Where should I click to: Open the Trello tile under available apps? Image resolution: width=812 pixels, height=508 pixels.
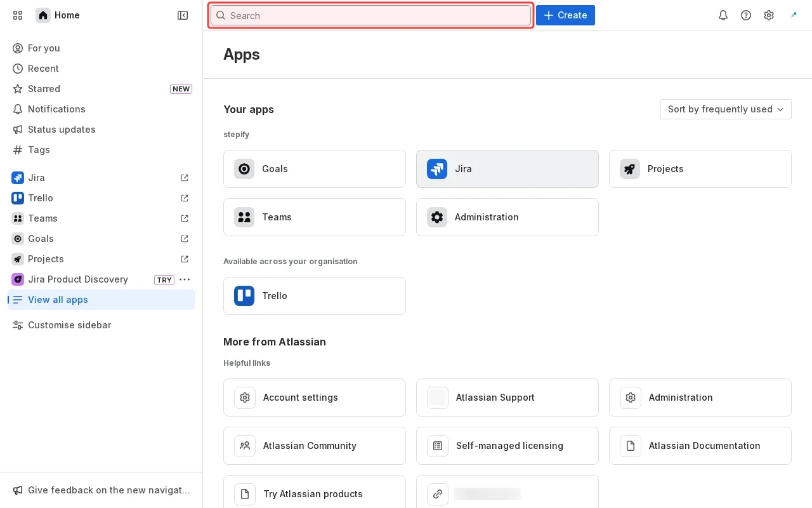pyautogui.click(x=315, y=296)
